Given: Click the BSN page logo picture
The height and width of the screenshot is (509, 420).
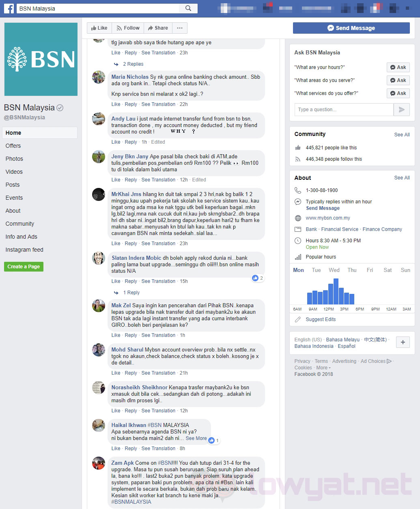Looking at the screenshot, I should pos(41,59).
